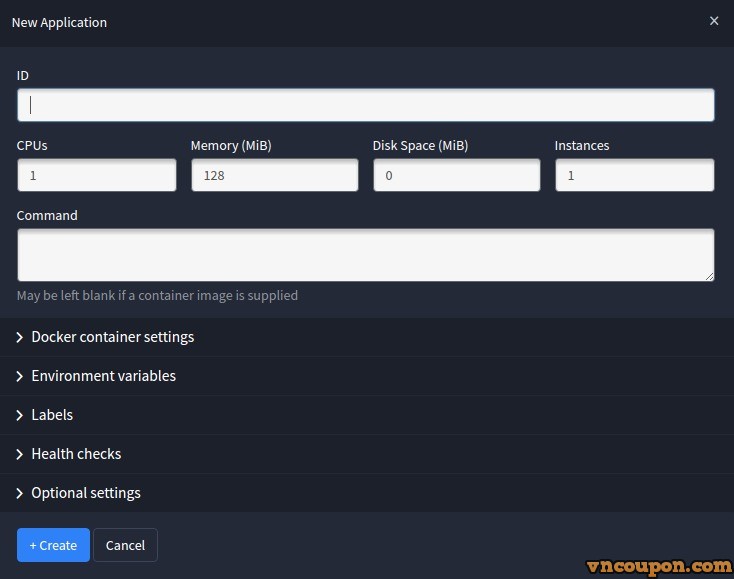734x579 pixels.
Task: Click the New Application title text
Action: [59, 22]
